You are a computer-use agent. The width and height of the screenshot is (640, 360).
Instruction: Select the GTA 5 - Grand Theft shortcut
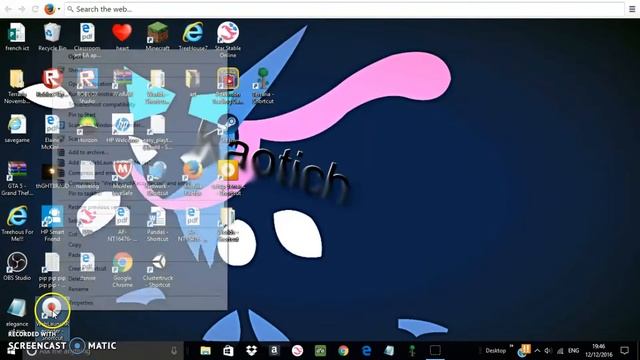coord(17,178)
